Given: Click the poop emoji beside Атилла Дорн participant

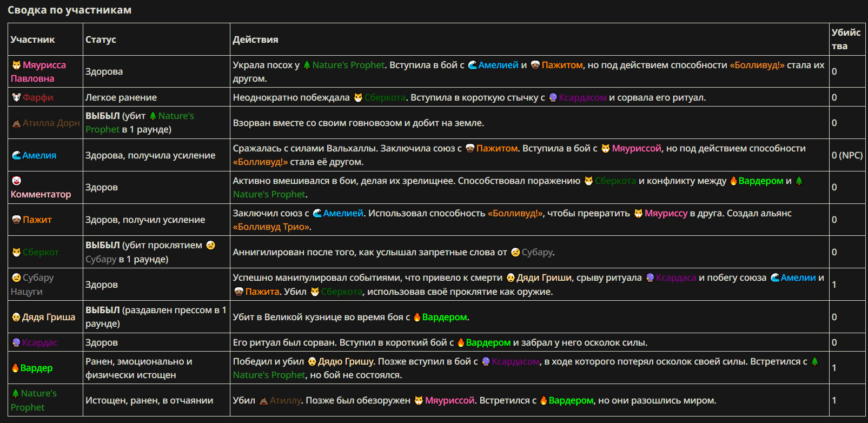Looking at the screenshot, I should (16, 123).
